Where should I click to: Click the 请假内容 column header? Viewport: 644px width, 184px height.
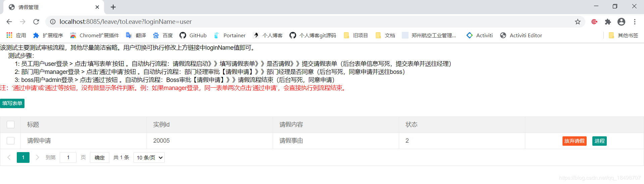coord(336,125)
